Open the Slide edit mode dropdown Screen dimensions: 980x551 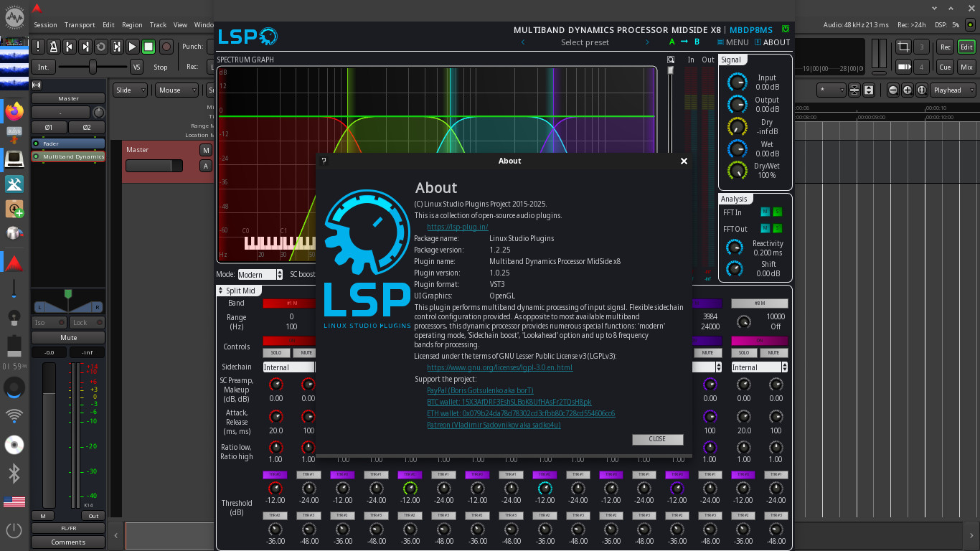130,90
